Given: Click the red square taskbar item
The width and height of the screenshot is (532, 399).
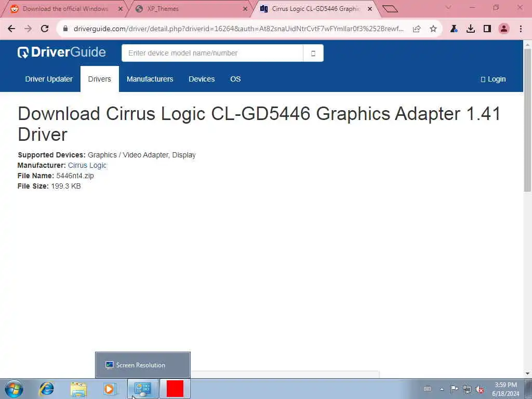Looking at the screenshot, I should [175, 389].
